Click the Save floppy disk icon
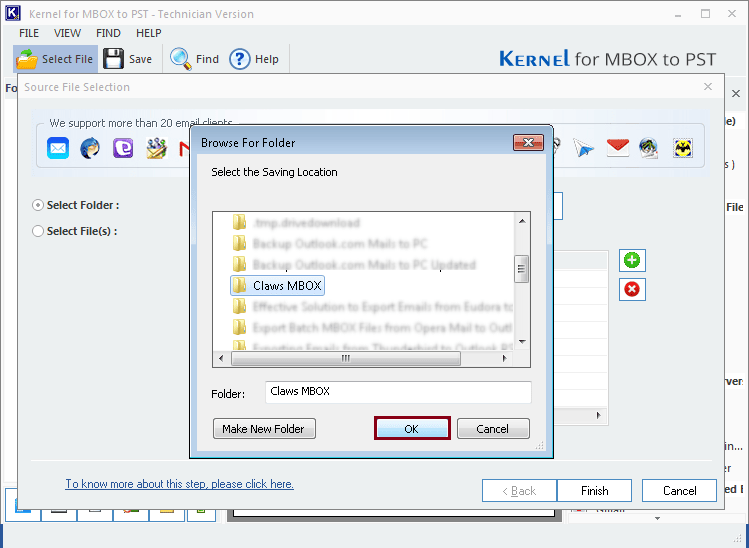Viewport: 749px width, 548px height. point(114,59)
